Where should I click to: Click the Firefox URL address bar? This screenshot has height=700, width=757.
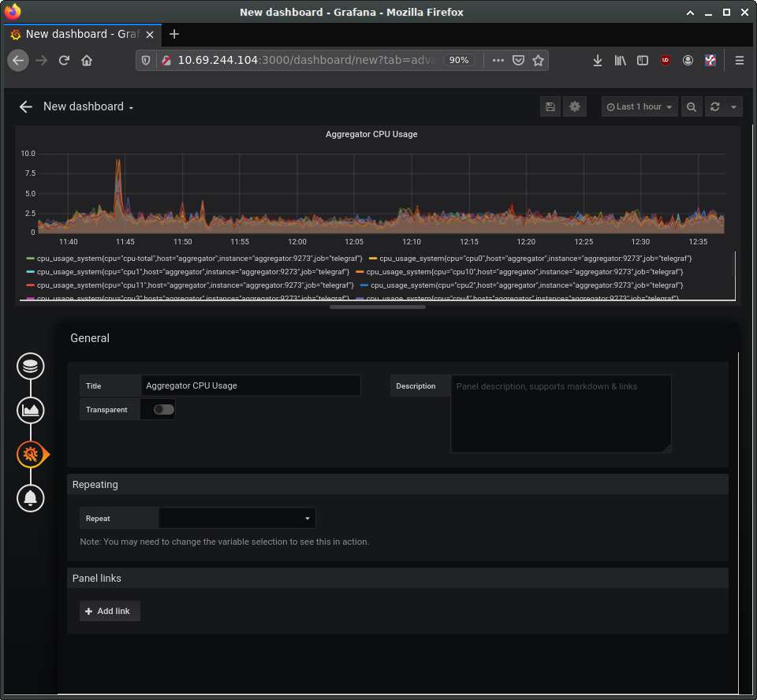pyautogui.click(x=308, y=60)
